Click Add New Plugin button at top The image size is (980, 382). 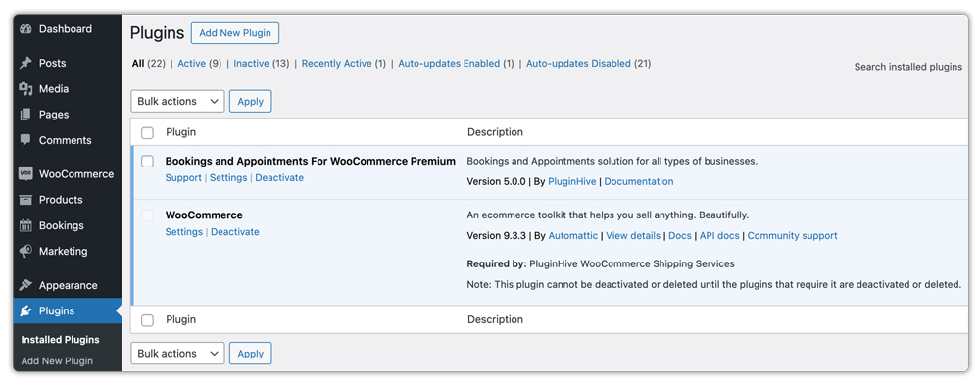pyautogui.click(x=235, y=33)
